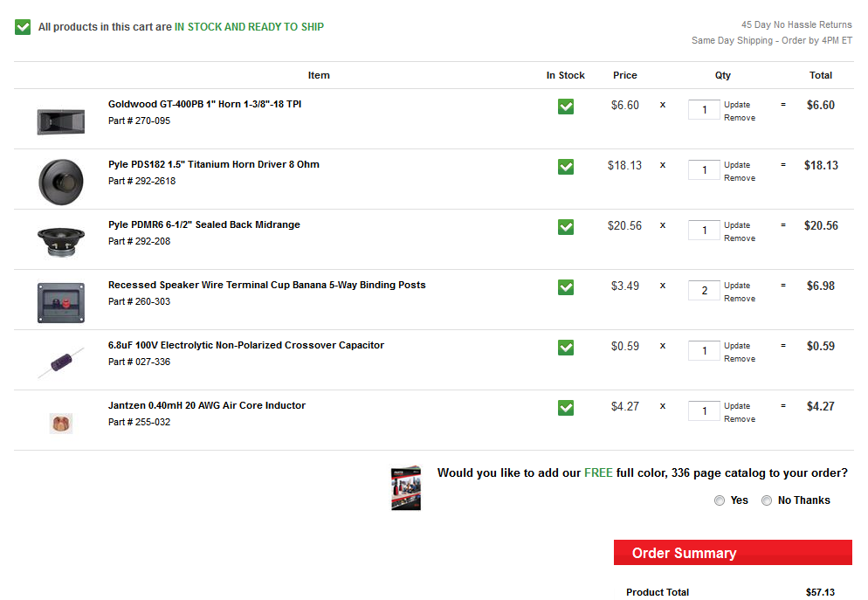Click the in-stock checkmark for Goldwood horn
This screenshot has width=868, height=600.
566,107
